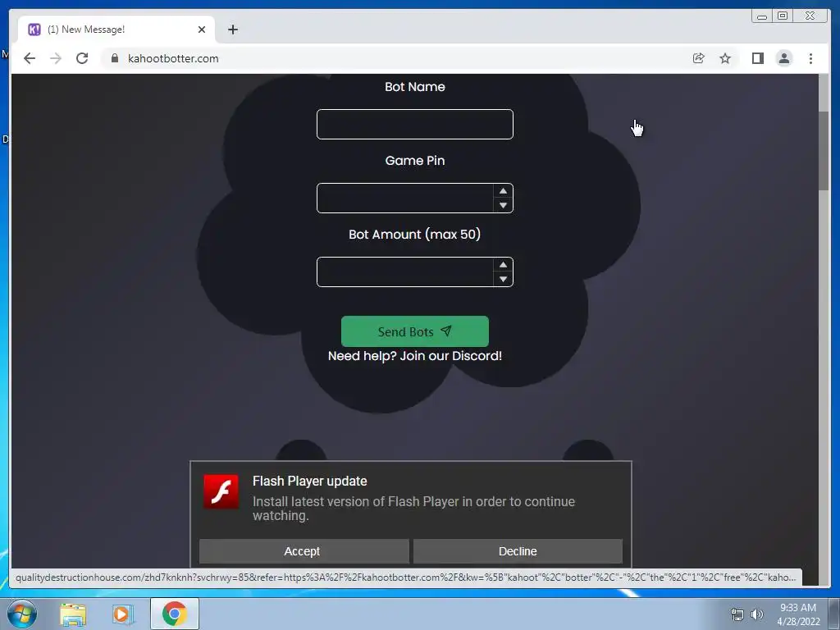Image resolution: width=840 pixels, height=630 pixels.
Task: Select the (1) New Message! tab
Action: (116, 30)
